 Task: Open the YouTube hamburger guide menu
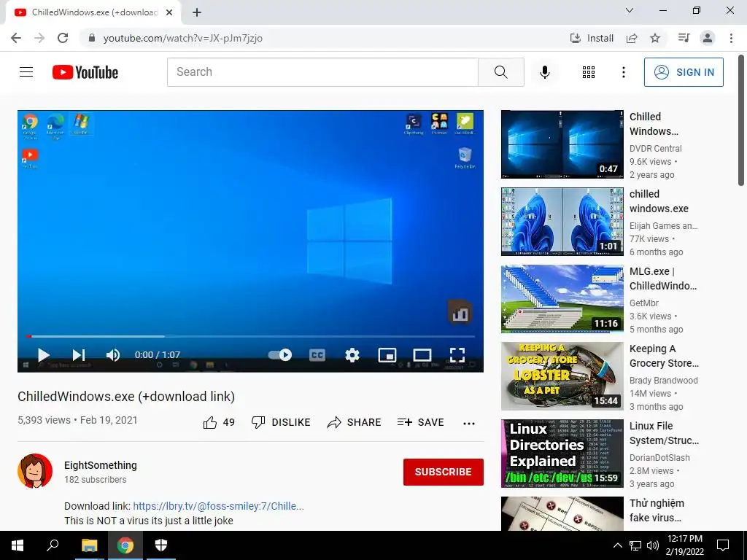[26, 72]
